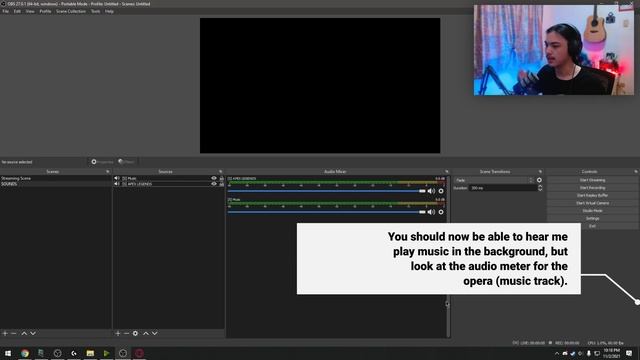
Task: Click Start Streaming button
Action: point(592,180)
